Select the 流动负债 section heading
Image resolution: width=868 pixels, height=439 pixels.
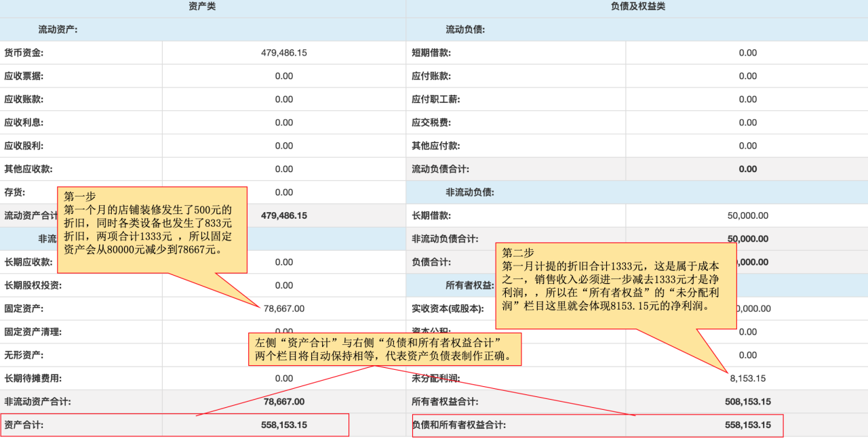(x=465, y=30)
